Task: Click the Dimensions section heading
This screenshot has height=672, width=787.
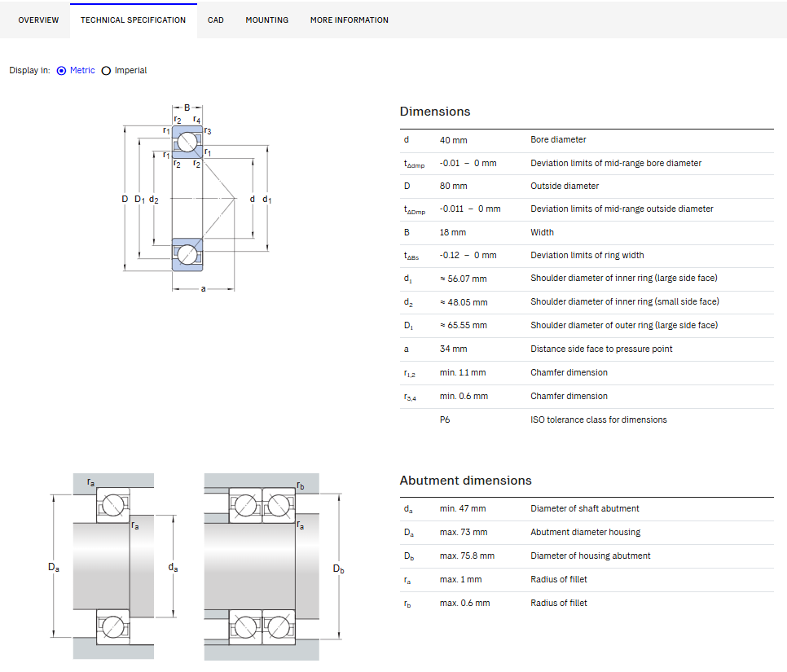Action: click(435, 112)
